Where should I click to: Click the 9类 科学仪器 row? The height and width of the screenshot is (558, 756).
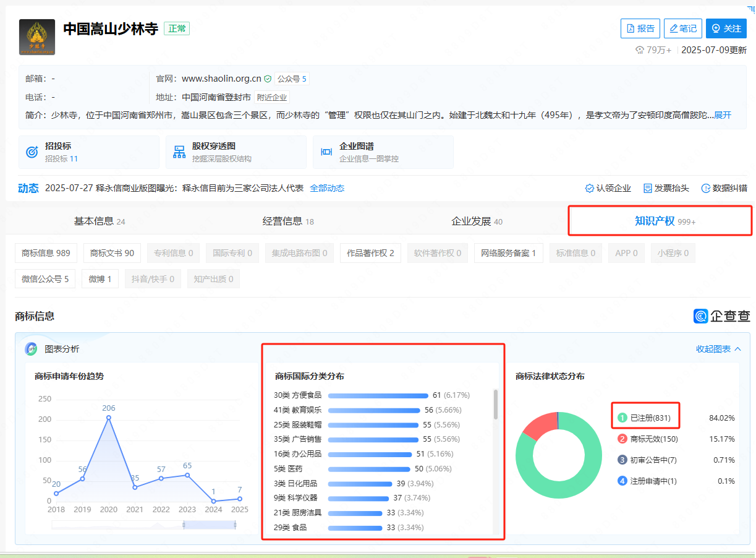tap(352, 498)
